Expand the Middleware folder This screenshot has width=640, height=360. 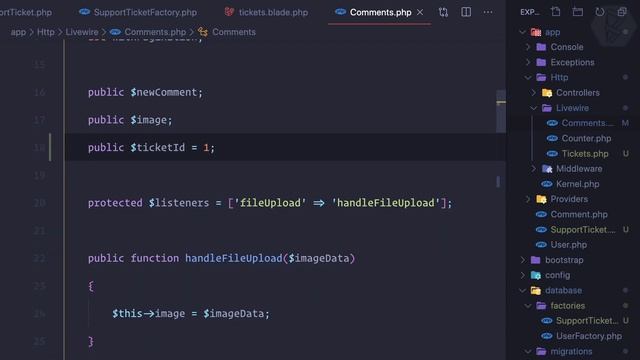pos(533,169)
